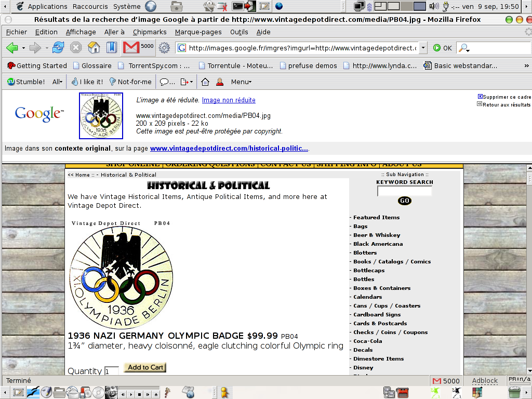Open the Affichage menu
The image size is (532, 399).
81,32
